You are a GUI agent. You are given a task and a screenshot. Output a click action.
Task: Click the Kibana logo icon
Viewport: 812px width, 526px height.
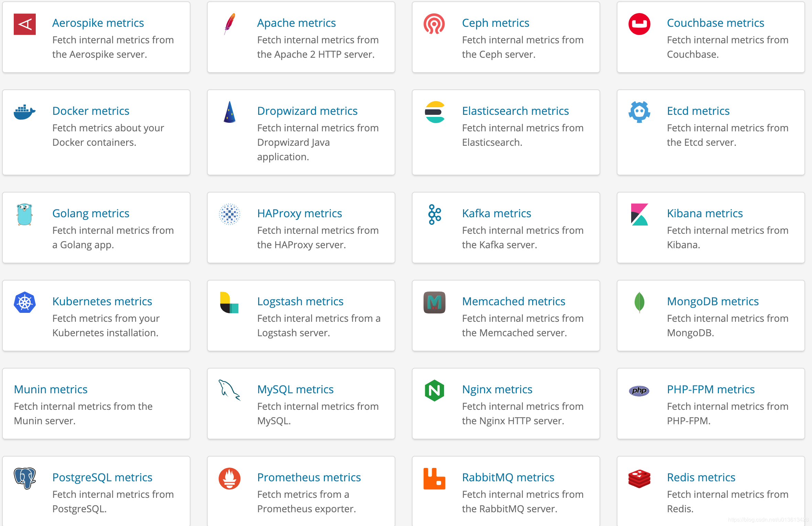click(639, 215)
